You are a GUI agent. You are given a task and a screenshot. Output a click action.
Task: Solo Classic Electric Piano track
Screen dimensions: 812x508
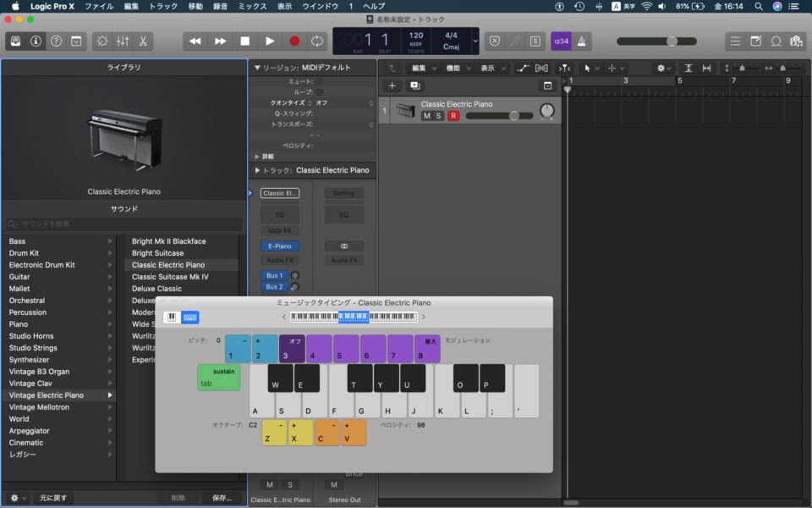439,116
